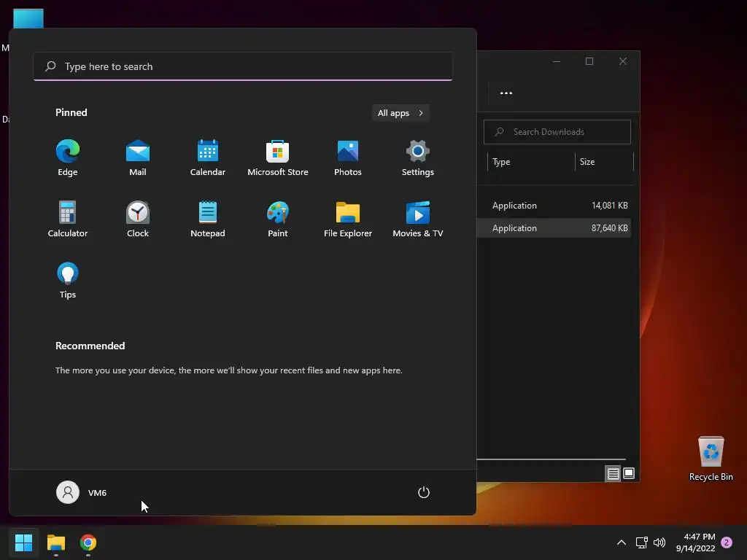Sort by the Type column in Explorer

pos(531,162)
